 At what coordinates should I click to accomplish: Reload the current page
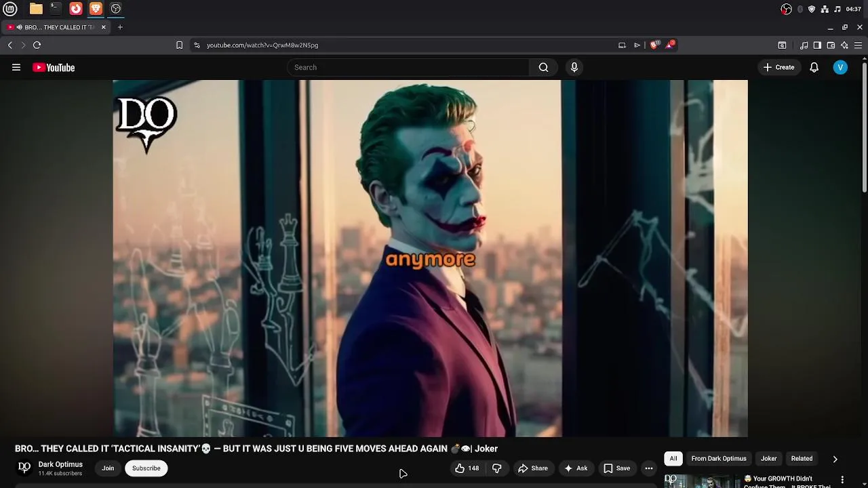(x=37, y=45)
